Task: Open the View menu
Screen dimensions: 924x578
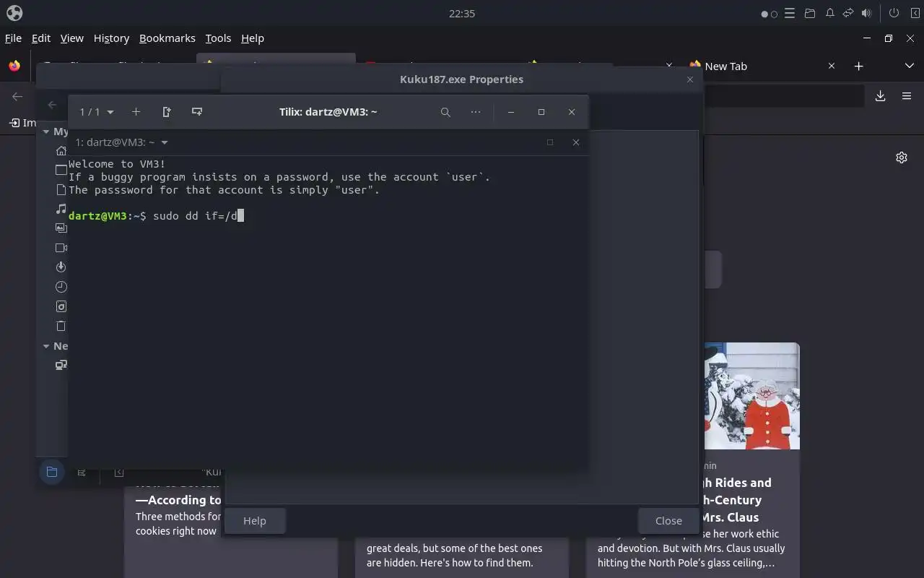Action: (72, 38)
